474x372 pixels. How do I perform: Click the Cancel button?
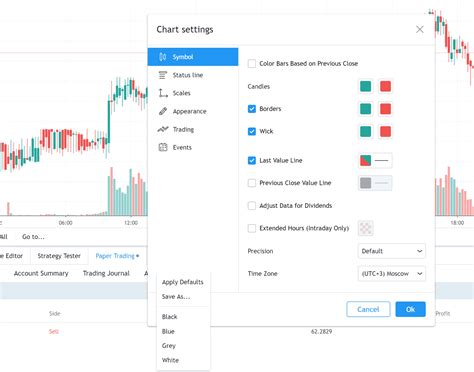368,309
